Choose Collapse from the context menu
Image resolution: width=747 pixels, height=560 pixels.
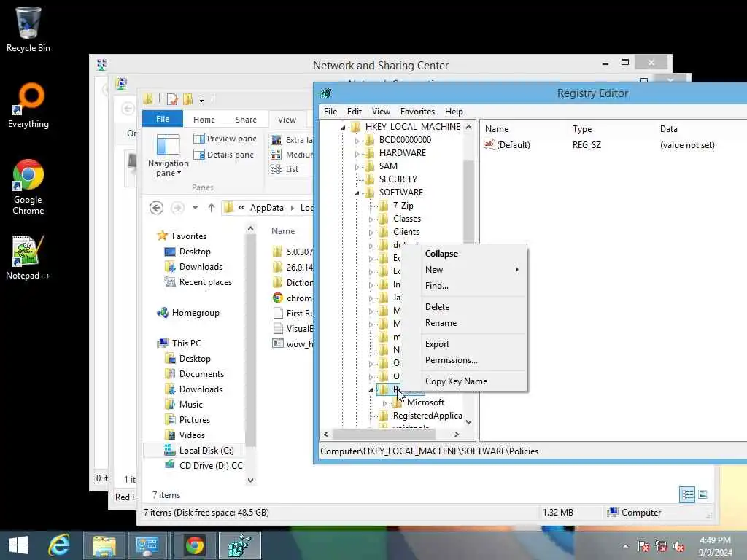[x=463, y=254]
